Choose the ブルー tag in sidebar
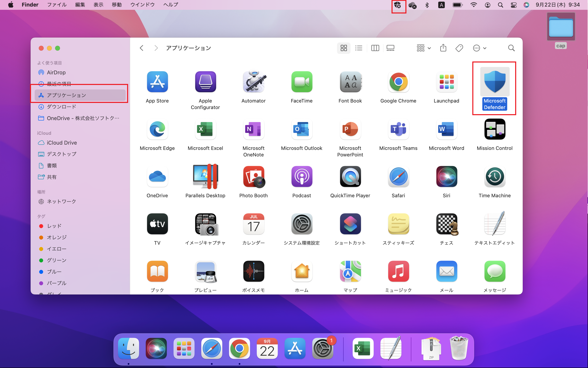 [80, 272]
